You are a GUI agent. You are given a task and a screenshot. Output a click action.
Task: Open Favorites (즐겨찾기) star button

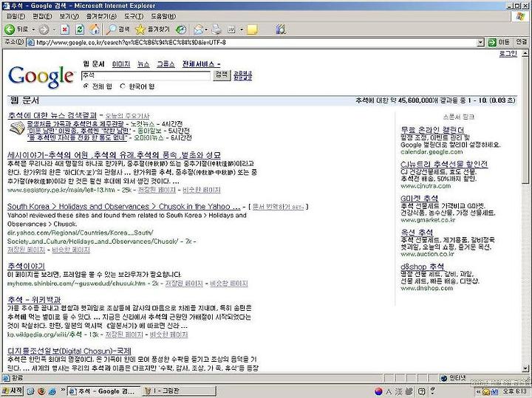(x=152, y=30)
